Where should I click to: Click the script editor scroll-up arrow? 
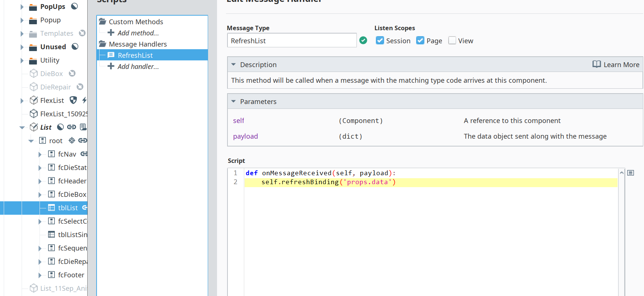(x=622, y=173)
